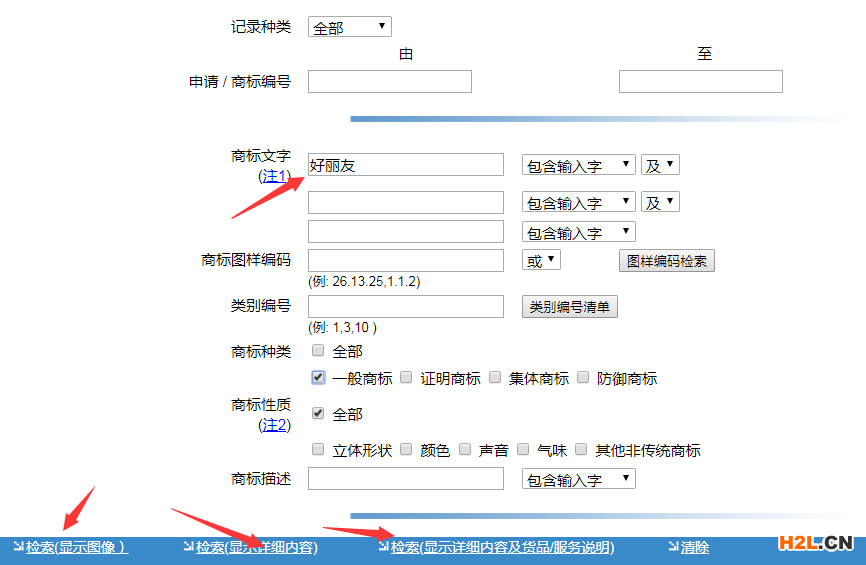Click the 申请/商标编号 'to' input field
Viewport: 866px width, 565px height.
(700, 82)
